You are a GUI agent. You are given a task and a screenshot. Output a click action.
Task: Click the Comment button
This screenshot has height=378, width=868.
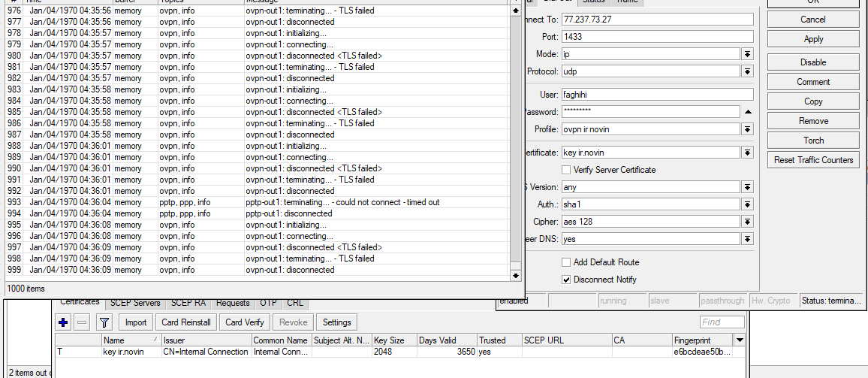tap(813, 82)
